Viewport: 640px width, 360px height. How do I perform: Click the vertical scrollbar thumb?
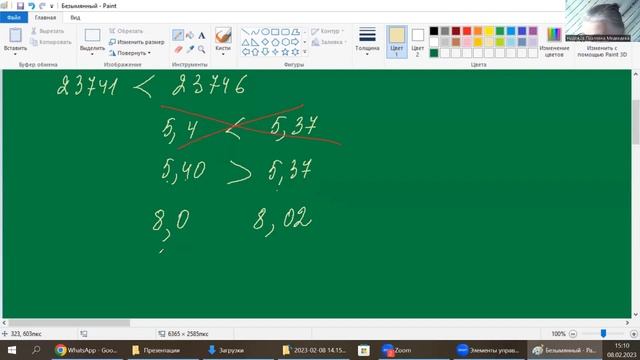coord(636,122)
